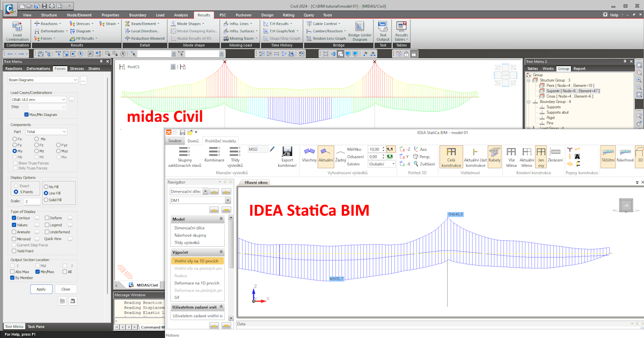Select the Mz radio button under Components

36,151
